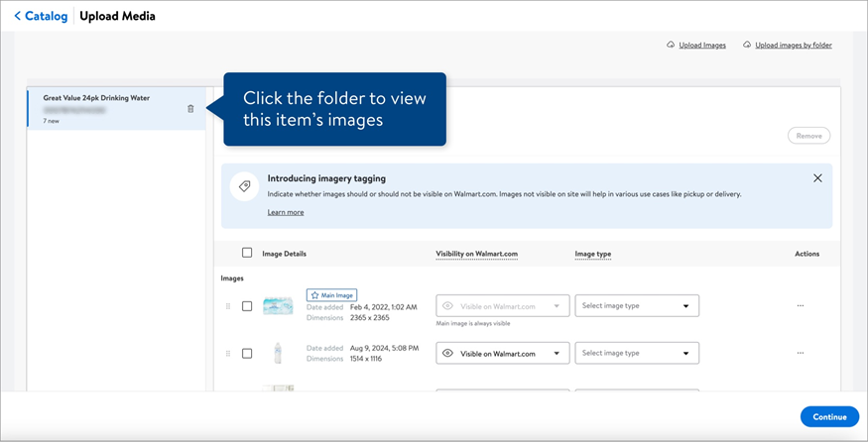Open the bottled water image thumbnail
The image size is (868, 442).
(278, 354)
